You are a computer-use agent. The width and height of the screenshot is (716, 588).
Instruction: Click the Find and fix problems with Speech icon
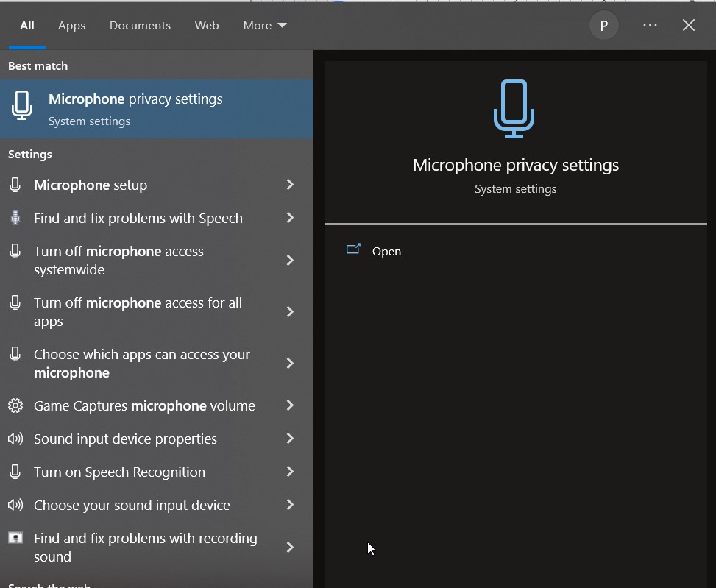click(x=15, y=218)
